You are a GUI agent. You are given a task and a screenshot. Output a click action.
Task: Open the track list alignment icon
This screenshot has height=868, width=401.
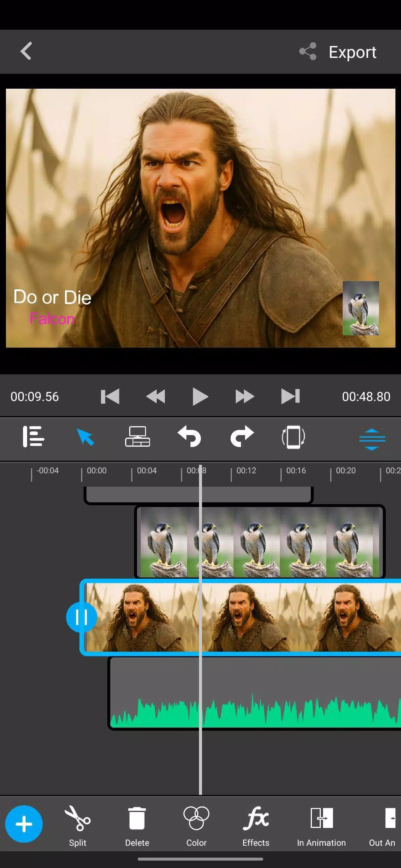33,437
